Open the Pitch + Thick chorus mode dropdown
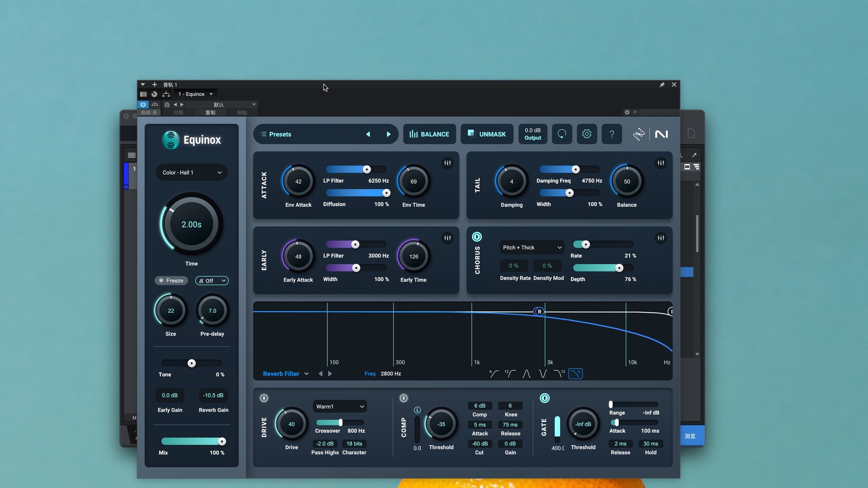 [x=532, y=248]
